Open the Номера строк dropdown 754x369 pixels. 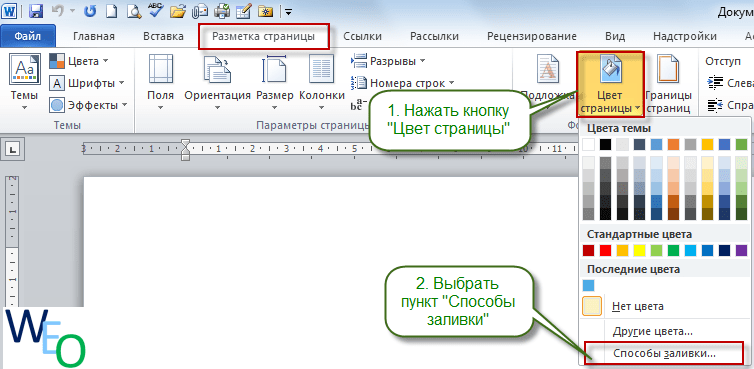(452, 83)
